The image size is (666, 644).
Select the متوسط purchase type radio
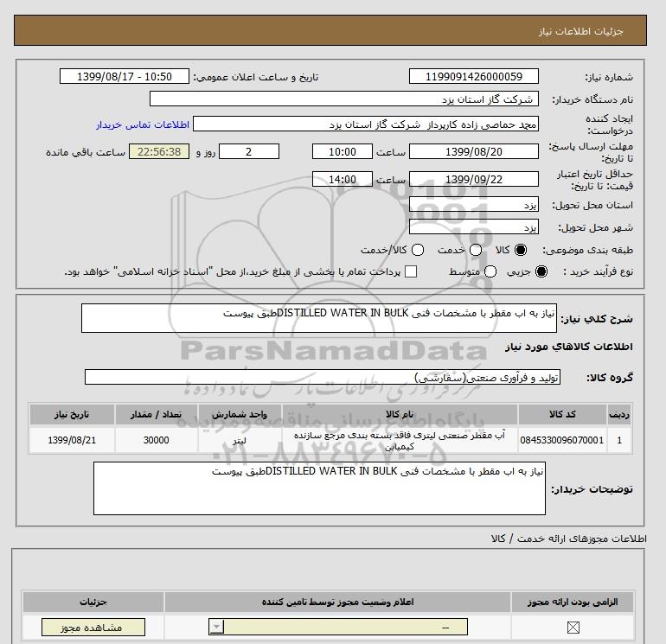[490, 271]
